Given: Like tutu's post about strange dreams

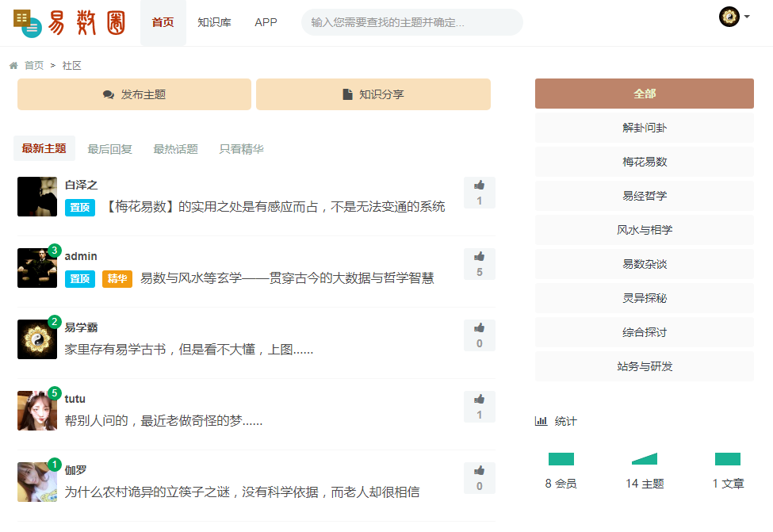Looking at the screenshot, I should pos(479,400).
